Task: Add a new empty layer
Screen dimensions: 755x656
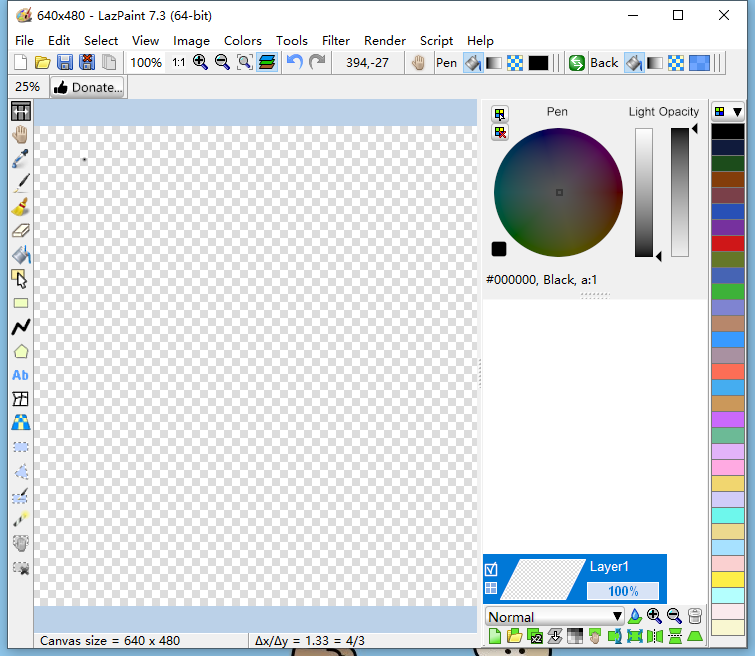Action: pos(495,636)
